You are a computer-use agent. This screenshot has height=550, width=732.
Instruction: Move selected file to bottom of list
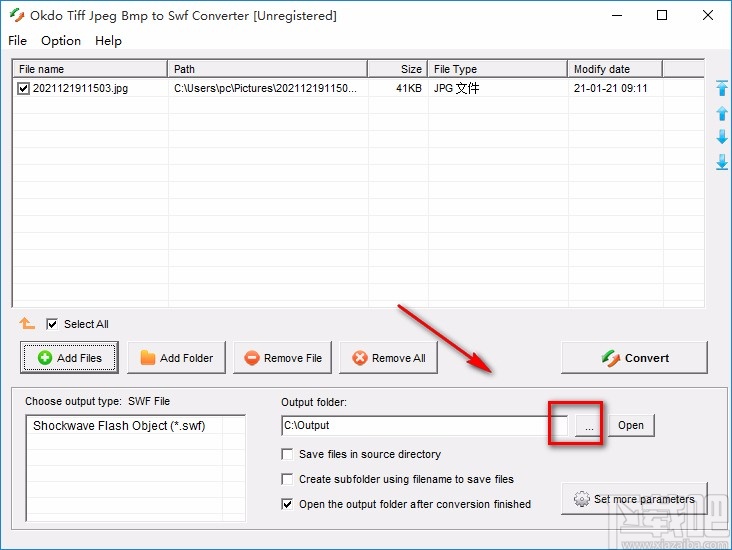click(x=721, y=162)
